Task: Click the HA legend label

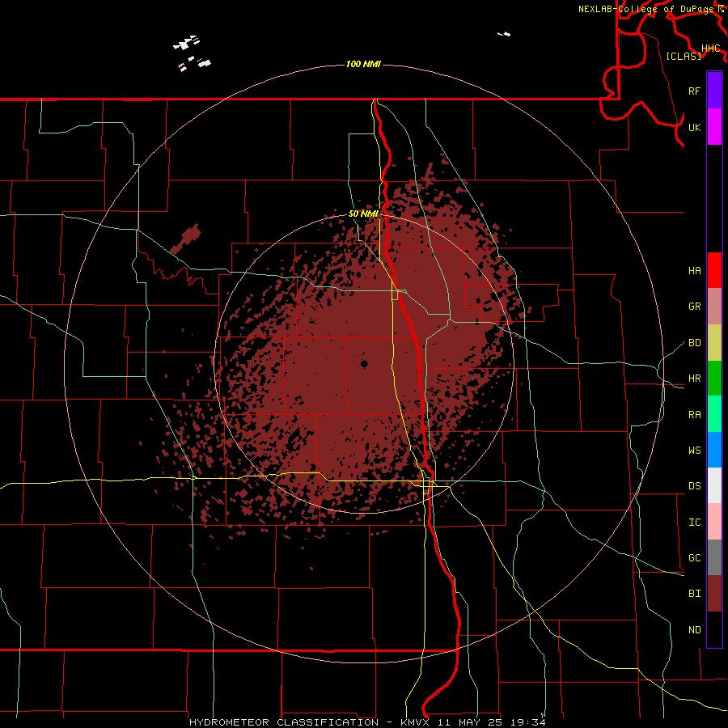Action: [x=694, y=271]
